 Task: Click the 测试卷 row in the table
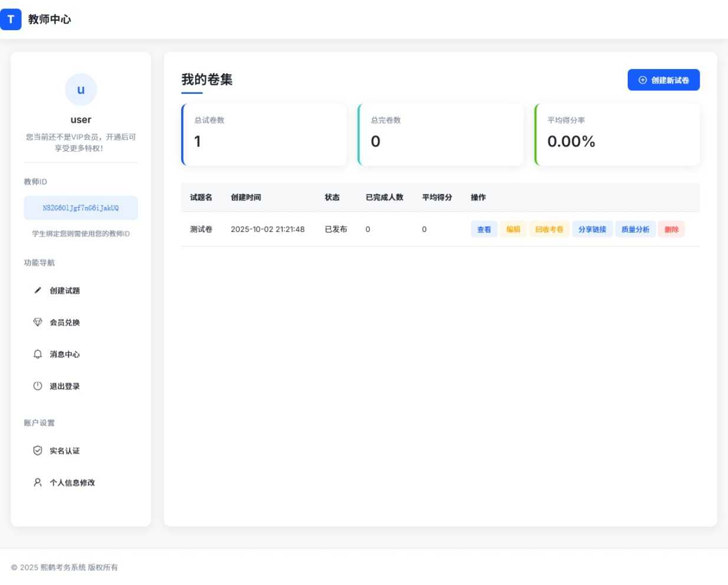[201, 229]
